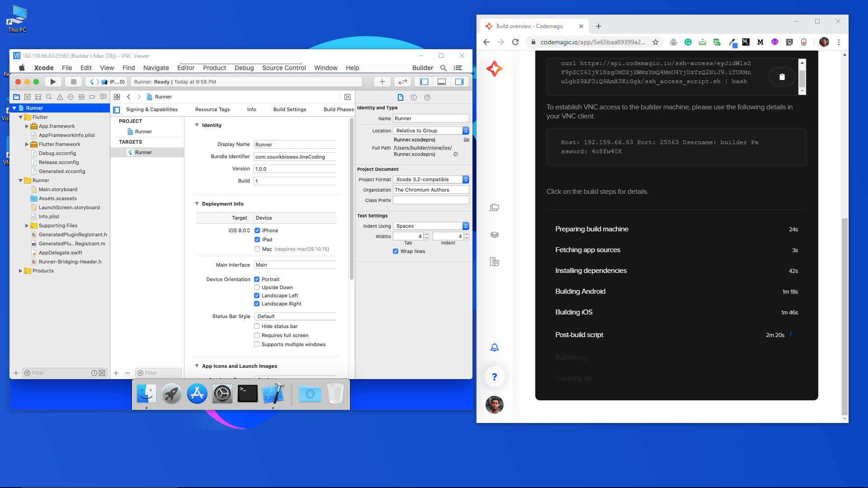Show the File inspector icon
The image size is (868, 488).
pyautogui.click(x=400, y=97)
